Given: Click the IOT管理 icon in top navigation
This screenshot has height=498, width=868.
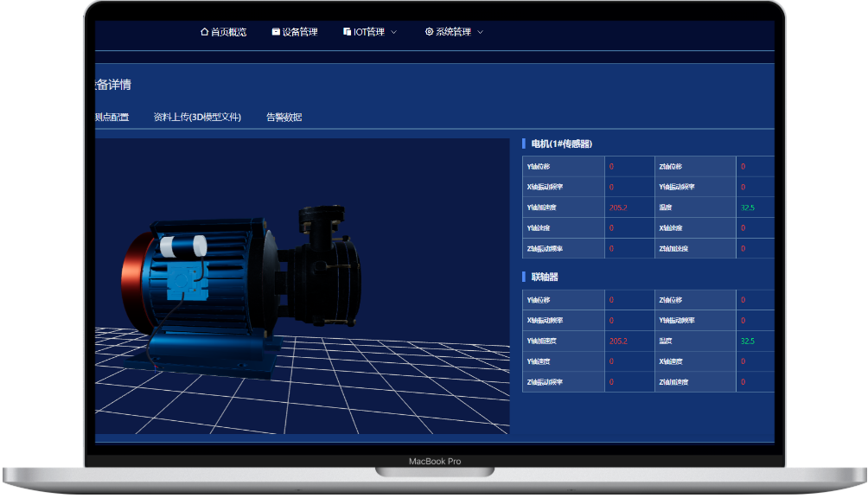Looking at the screenshot, I should [x=347, y=32].
